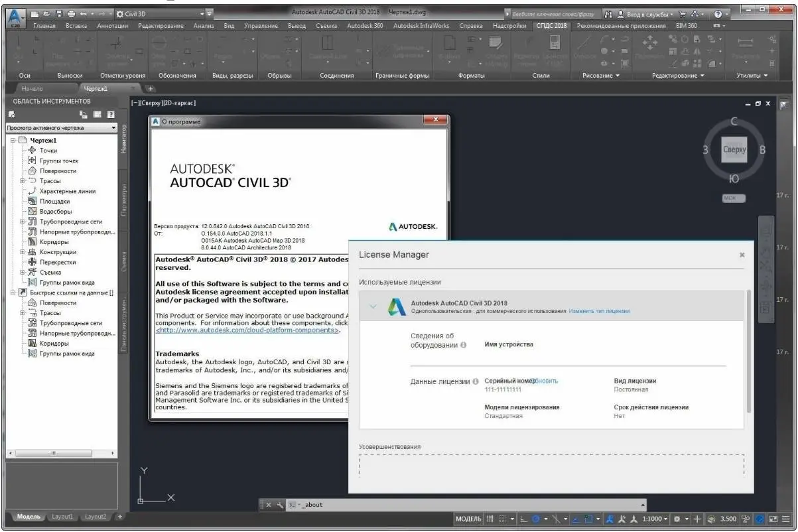The width and height of the screenshot is (798, 532).
Task: Open the Help question mark icon in title bar
Action: tap(717, 13)
